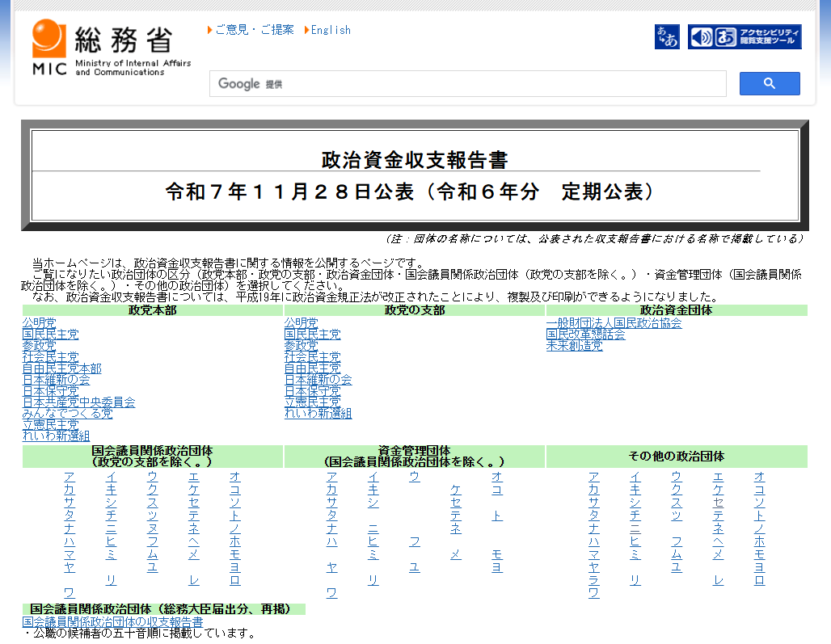Open the accessibility support tool banner
This screenshot has width=831, height=644.
[745, 37]
